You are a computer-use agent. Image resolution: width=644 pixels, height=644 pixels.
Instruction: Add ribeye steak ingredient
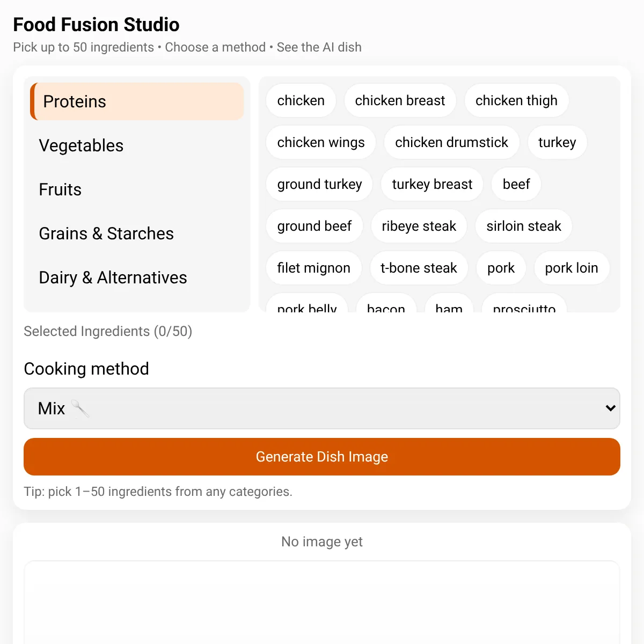pos(419,226)
